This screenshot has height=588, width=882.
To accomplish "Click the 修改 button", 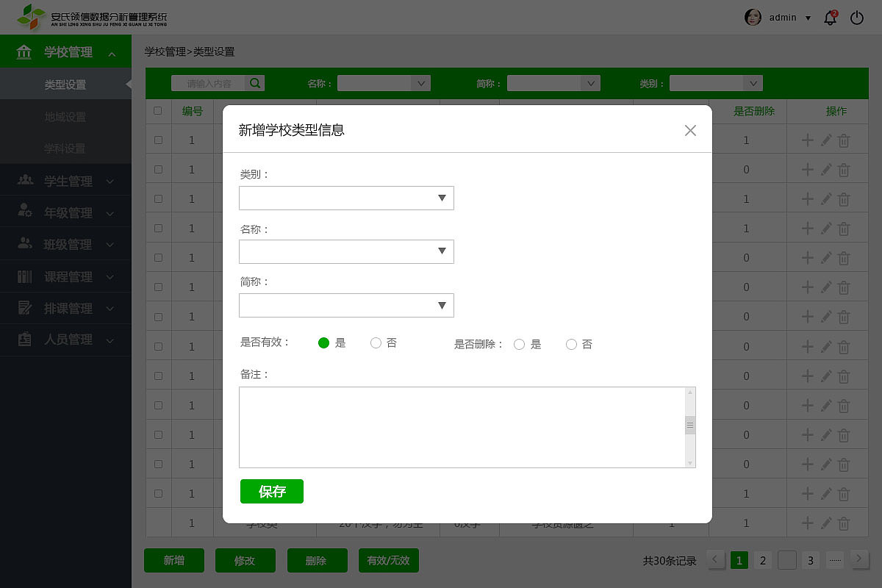I will (245, 560).
